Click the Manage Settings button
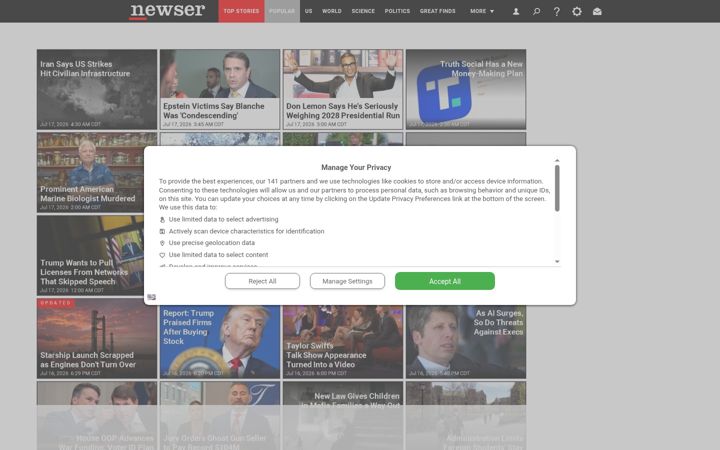Viewport: 720px width, 450px height. coord(347,281)
